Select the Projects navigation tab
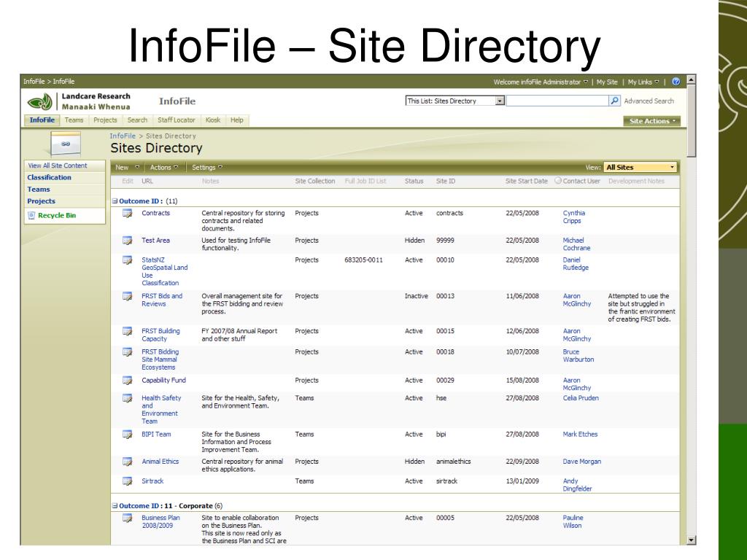The image size is (747, 560). coord(105,120)
